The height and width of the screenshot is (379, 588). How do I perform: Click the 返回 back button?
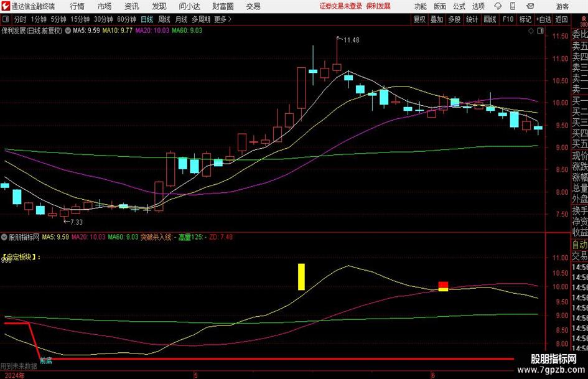[561, 19]
